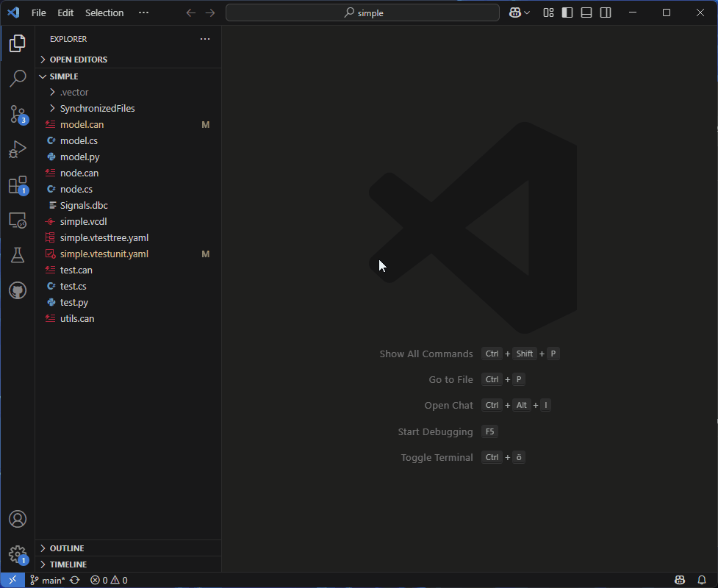This screenshot has width=718, height=588.
Task: Open the File menu
Action: point(38,12)
